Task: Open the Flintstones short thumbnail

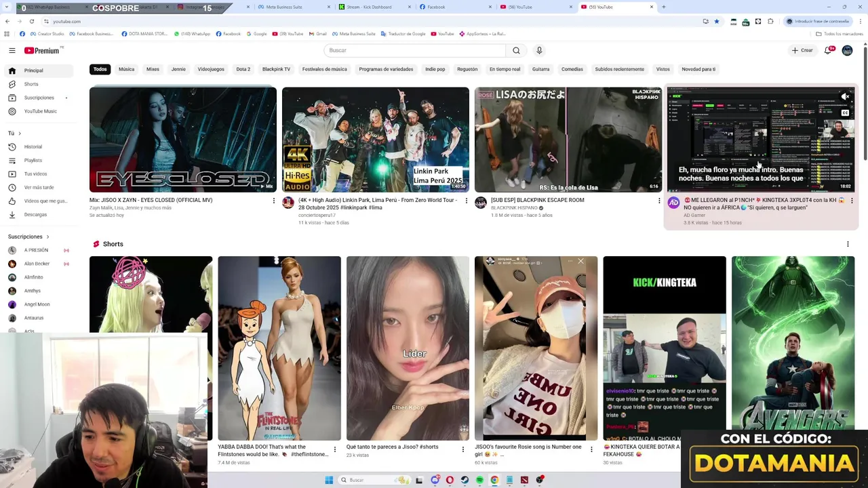Action: point(279,348)
